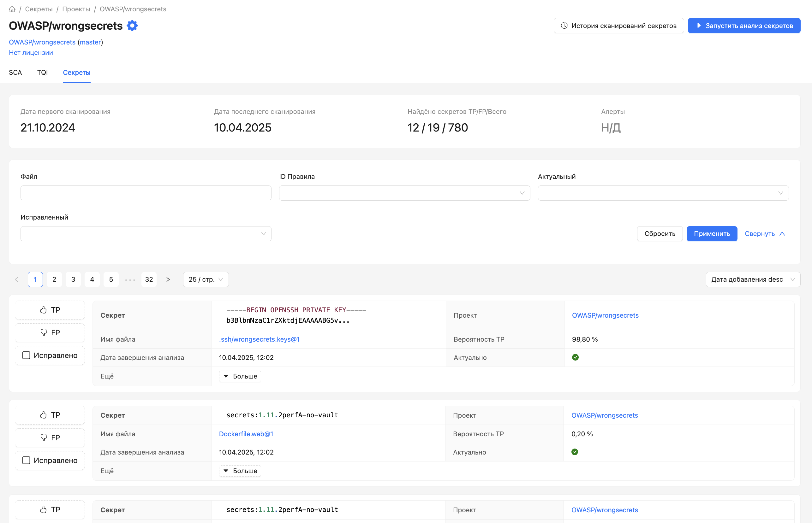
Task: Open Секреты in the breadcrumb
Action: [x=39, y=9]
